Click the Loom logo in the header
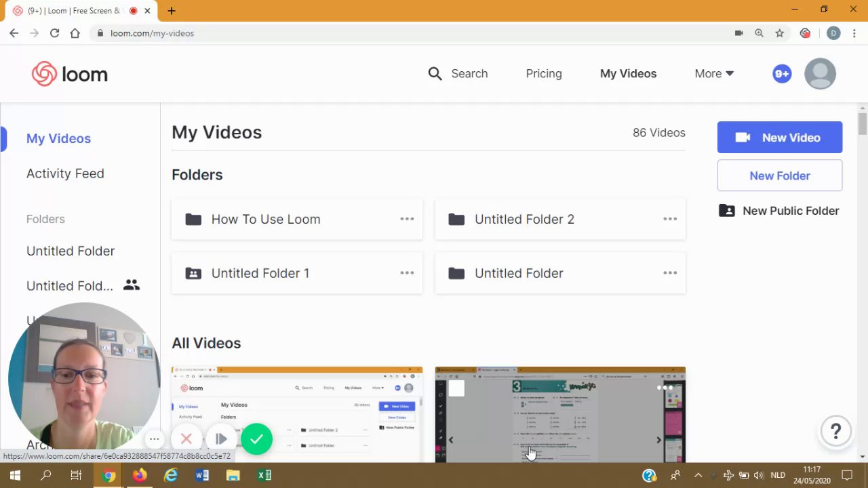This screenshot has width=868, height=488. coord(70,74)
